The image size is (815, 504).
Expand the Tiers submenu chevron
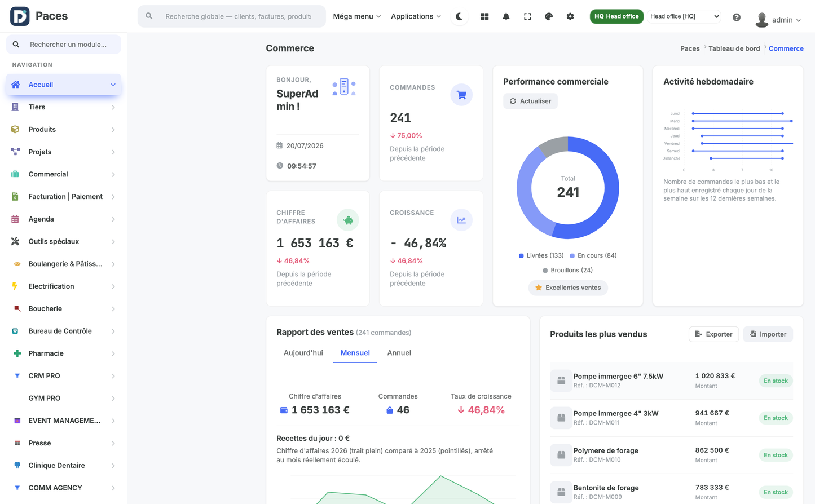tap(113, 107)
